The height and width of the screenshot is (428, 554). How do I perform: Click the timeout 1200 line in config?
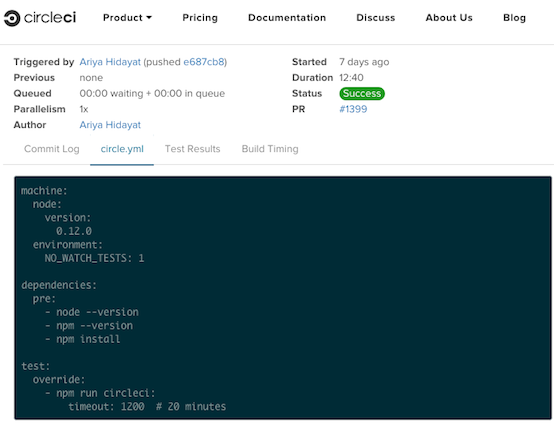pyautogui.click(x=147, y=406)
